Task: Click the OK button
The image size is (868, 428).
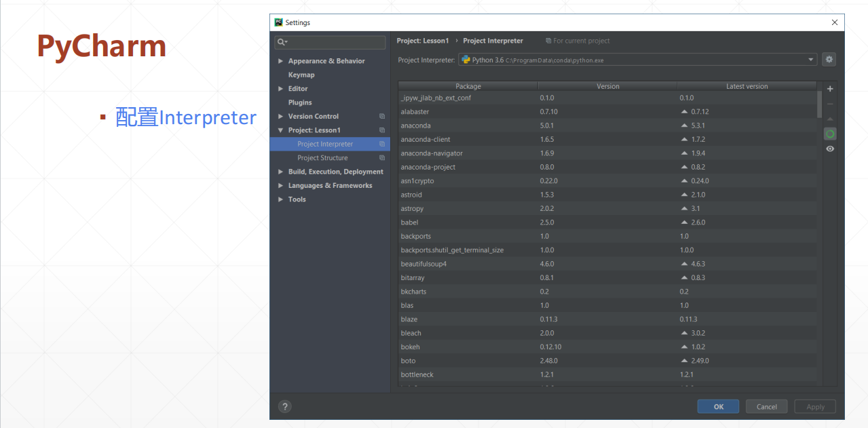Action: tap(718, 407)
